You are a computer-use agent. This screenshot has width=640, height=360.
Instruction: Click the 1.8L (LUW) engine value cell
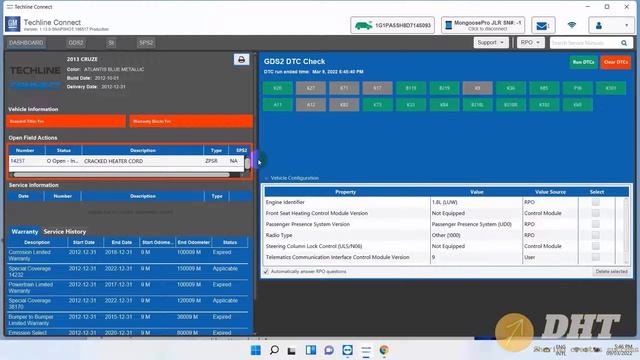coord(476,202)
